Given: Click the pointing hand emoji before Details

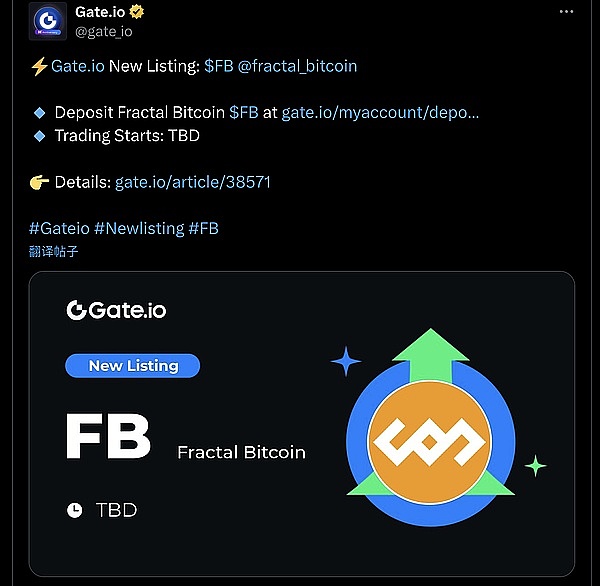Looking at the screenshot, I should click(x=40, y=182).
